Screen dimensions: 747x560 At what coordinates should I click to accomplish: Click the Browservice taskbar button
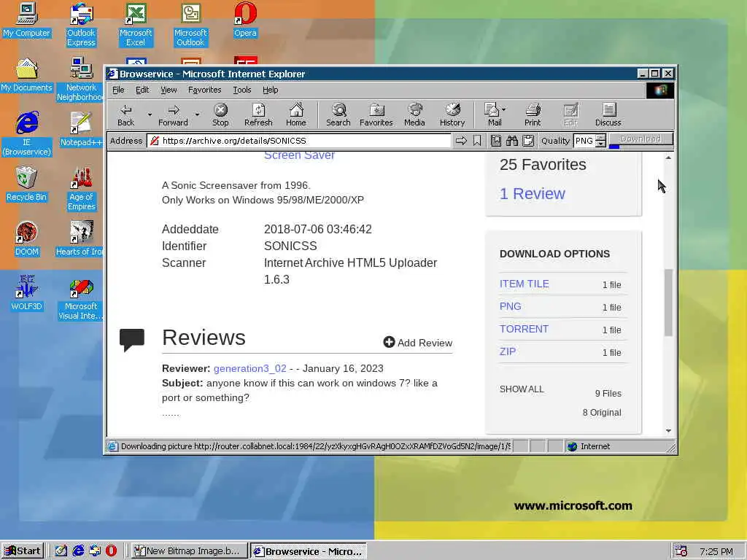pyautogui.click(x=309, y=551)
